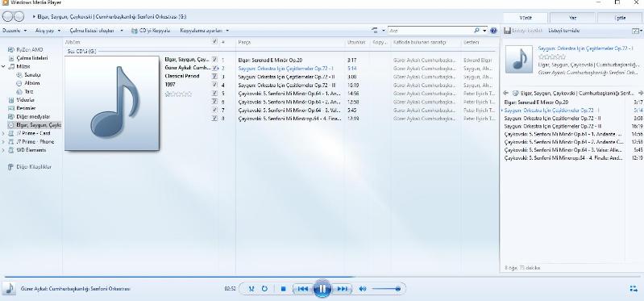Stop playback with the Stop button
The width and height of the screenshot is (644, 301).
(x=283, y=289)
